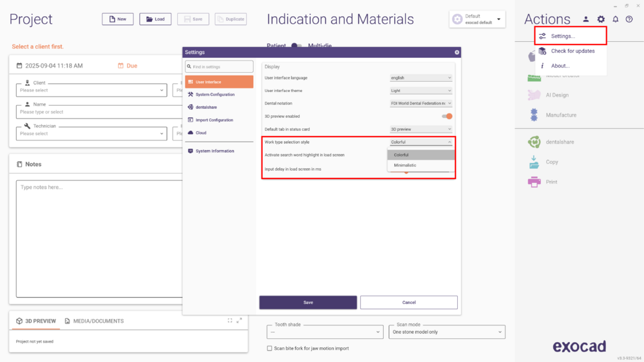Click the disabled Save project button
The width and height of the screenshot is (644, 362).
coord(193,19)
